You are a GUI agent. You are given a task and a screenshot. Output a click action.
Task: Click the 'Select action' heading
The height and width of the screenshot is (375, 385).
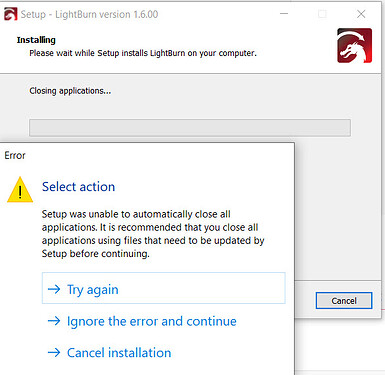click(x=78, y=187)
